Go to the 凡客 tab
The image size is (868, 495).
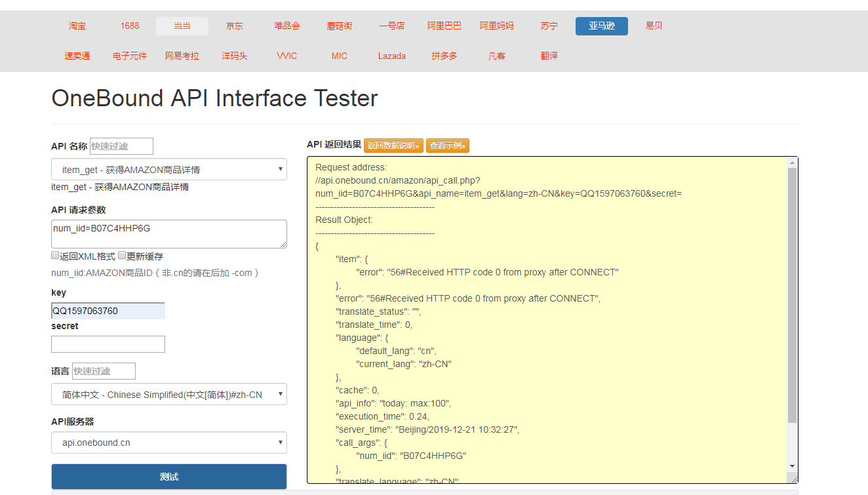click(x=497, y=56)
